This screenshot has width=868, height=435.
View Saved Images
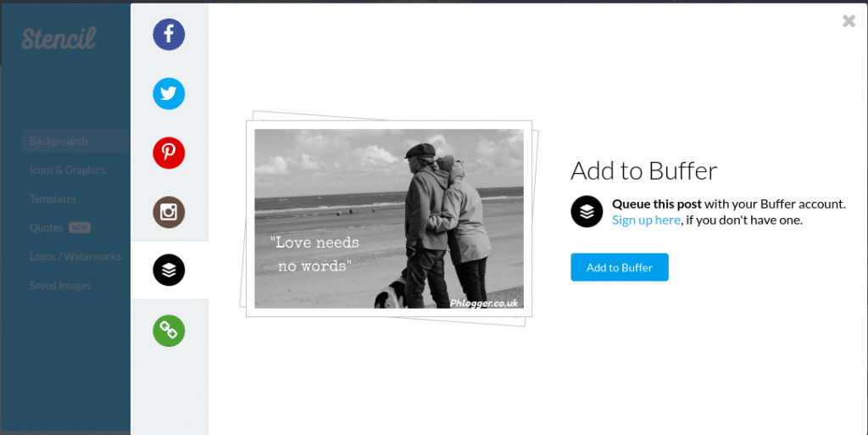coord(60,286)
